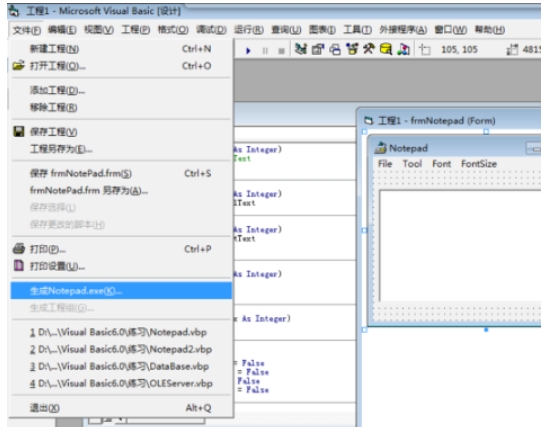Open recent project 2 Notepad2.vbp

(x=121, y=349)
